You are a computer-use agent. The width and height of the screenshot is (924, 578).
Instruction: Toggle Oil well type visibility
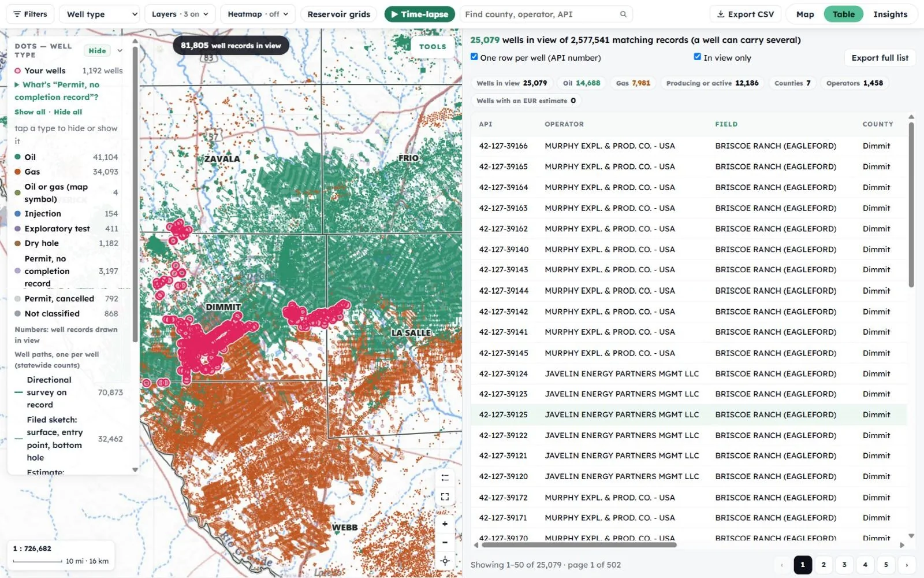(66, 157)
